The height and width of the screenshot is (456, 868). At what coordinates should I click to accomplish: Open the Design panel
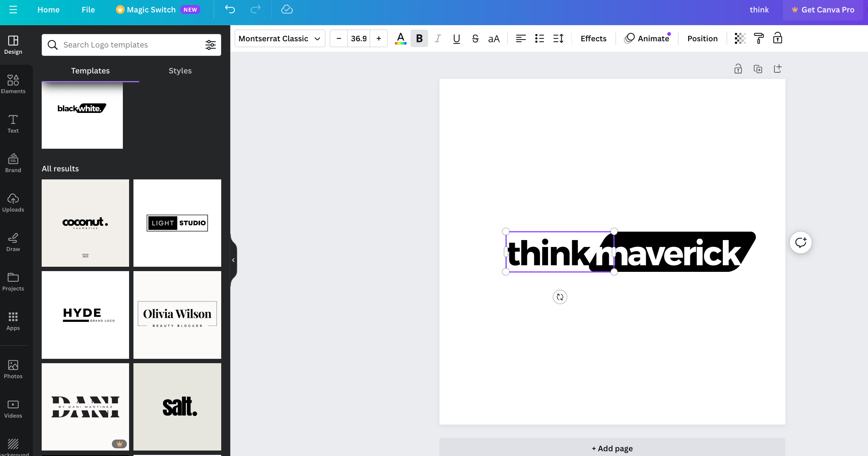(13, 45)
